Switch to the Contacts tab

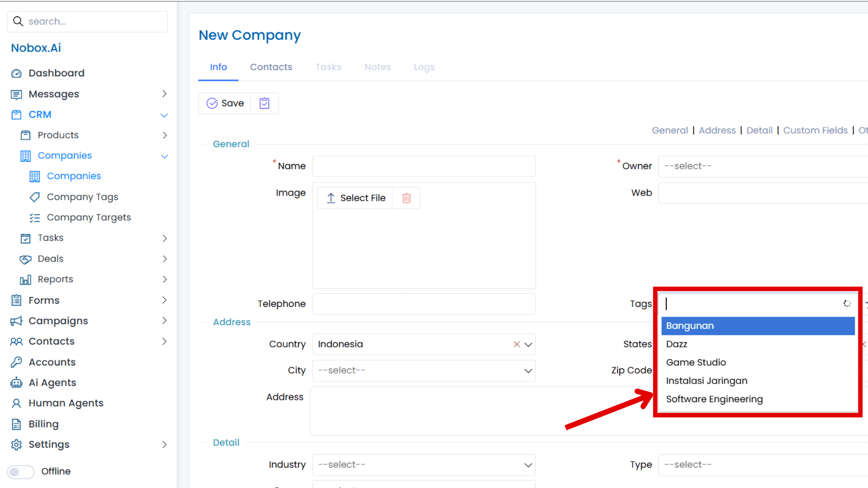(271, 67)
